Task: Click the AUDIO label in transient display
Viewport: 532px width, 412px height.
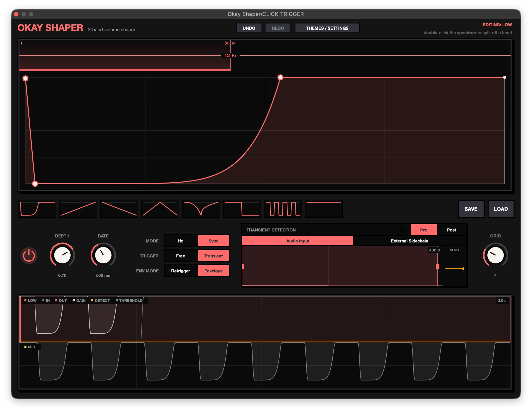Action: tap(434, 250)
